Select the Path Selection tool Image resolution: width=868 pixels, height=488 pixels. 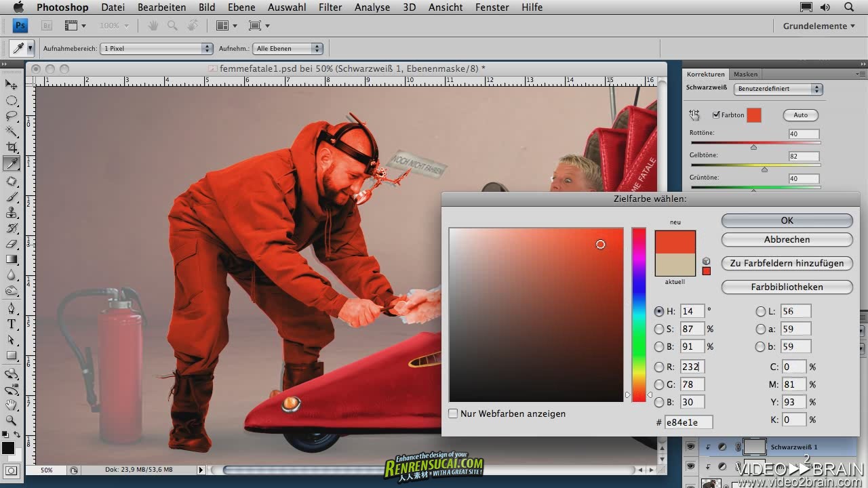coord(12,340)
